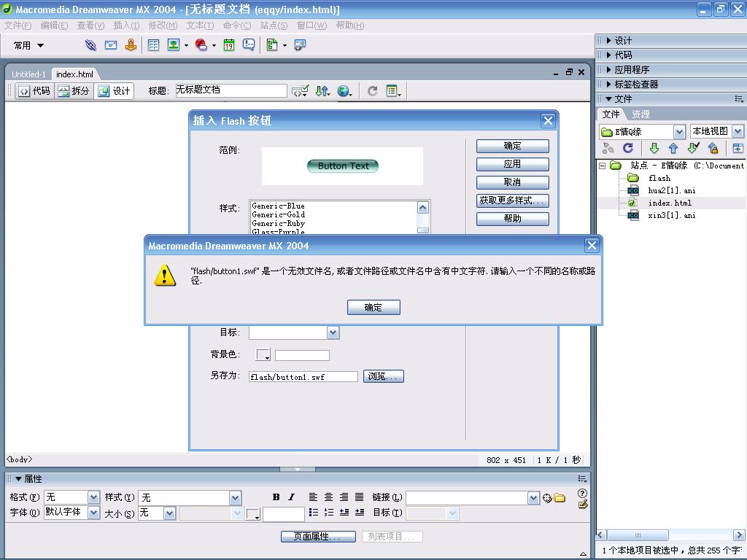Click the Expand/Collapse Files panel icon
Screen dimensions: 747x560
(x=738, y=148)
